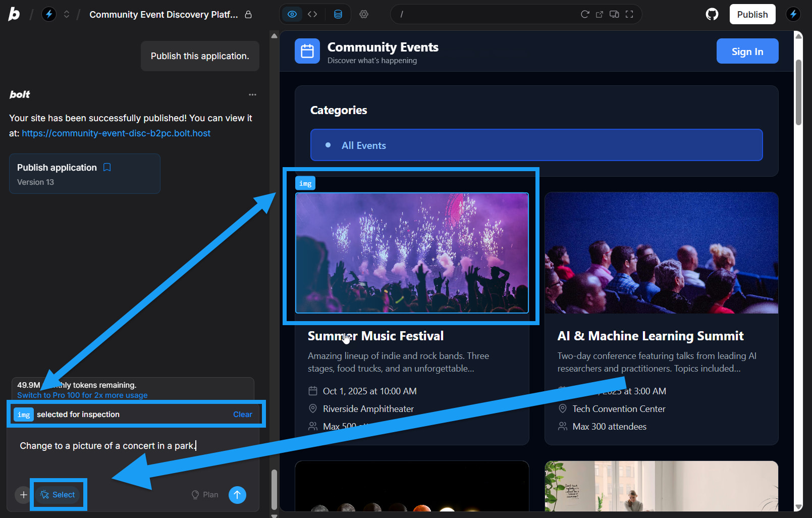This screenshot has width=812, height=518.
Task: Enable the eye preview toggle
Action: 292,14
